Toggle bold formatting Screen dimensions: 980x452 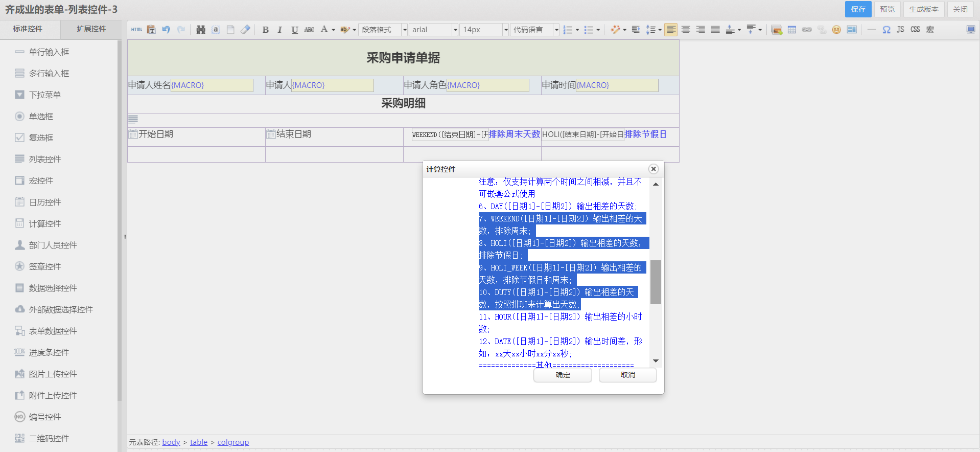(265, 30)
